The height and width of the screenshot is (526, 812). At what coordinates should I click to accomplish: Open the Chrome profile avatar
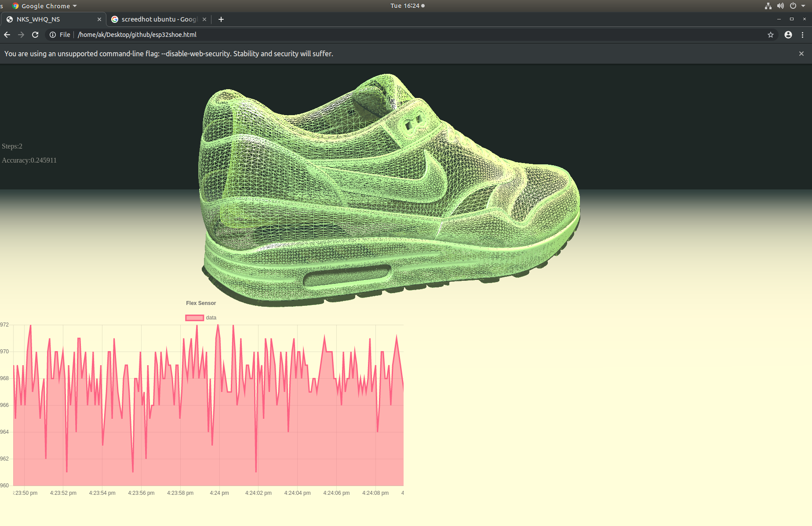tap(788, 35)
